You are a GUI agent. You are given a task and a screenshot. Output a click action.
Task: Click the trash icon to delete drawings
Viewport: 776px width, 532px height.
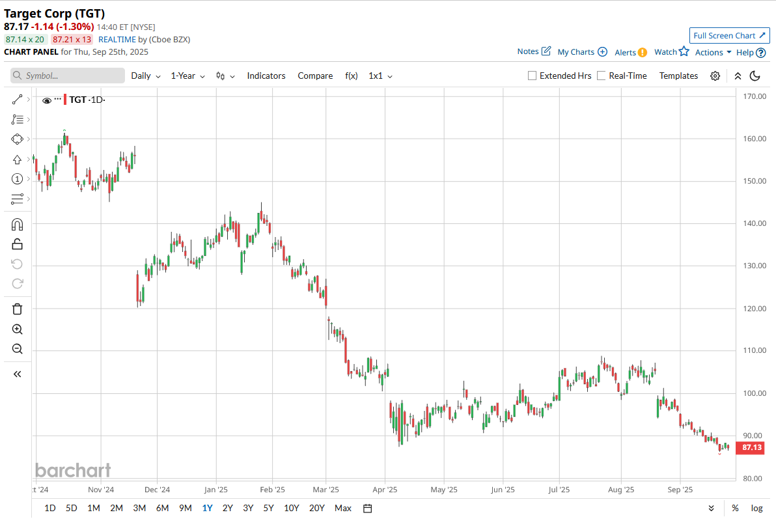click(x=17, y=309)
